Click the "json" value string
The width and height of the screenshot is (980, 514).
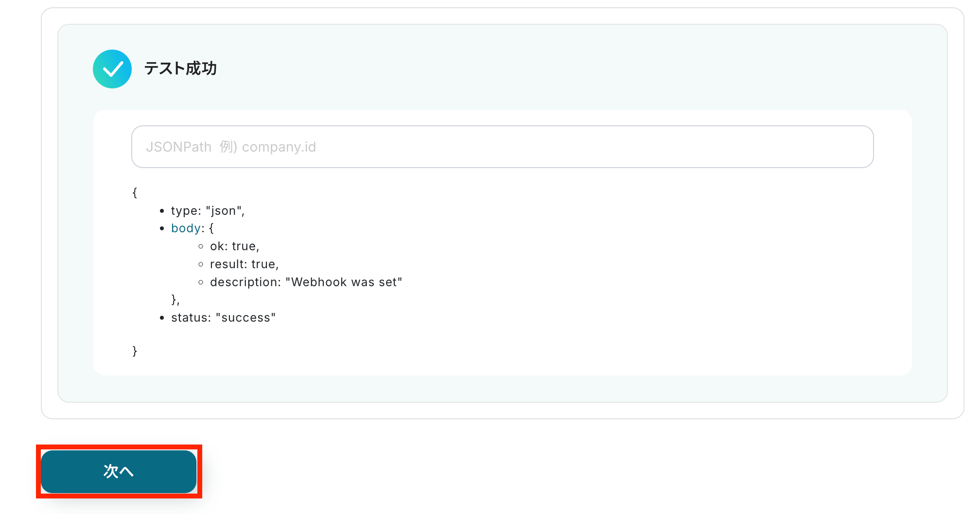(223, 211)
